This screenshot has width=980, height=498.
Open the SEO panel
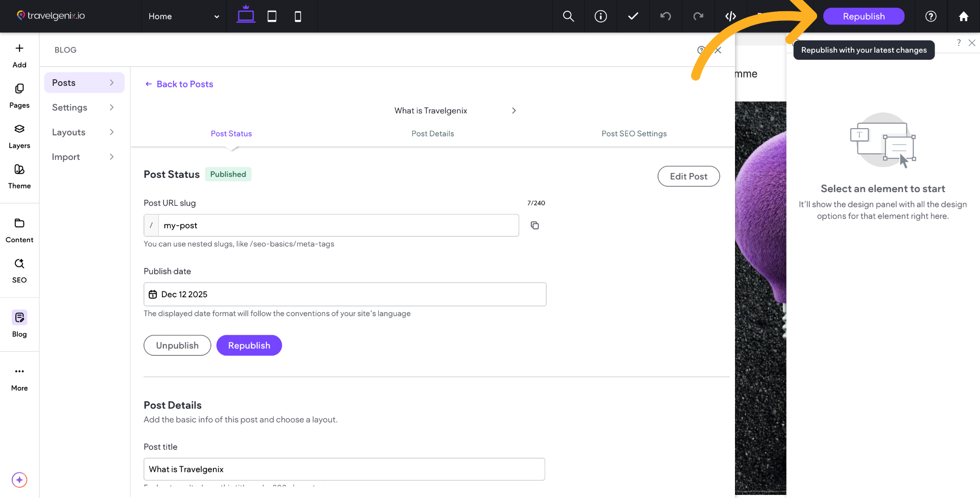point(19,270)
